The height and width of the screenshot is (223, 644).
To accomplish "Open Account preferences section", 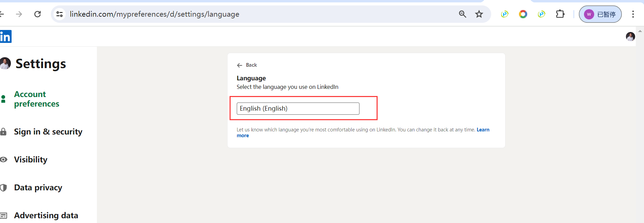I will [x=36, y=99].
